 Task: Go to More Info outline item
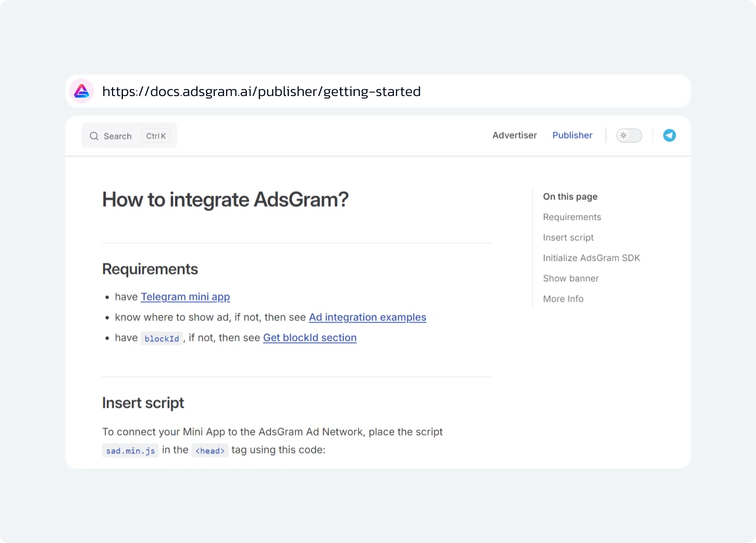click(x=563, y=299)
